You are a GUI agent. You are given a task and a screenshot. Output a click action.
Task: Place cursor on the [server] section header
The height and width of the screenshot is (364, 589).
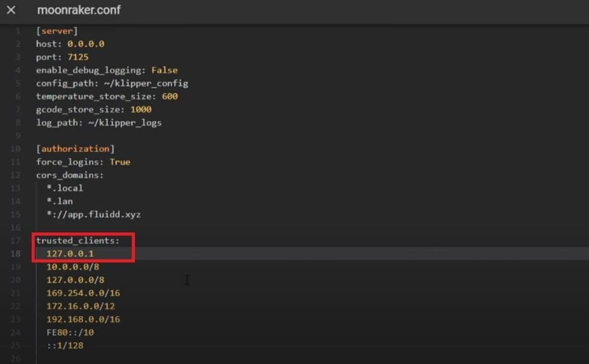tap(57, 31)
